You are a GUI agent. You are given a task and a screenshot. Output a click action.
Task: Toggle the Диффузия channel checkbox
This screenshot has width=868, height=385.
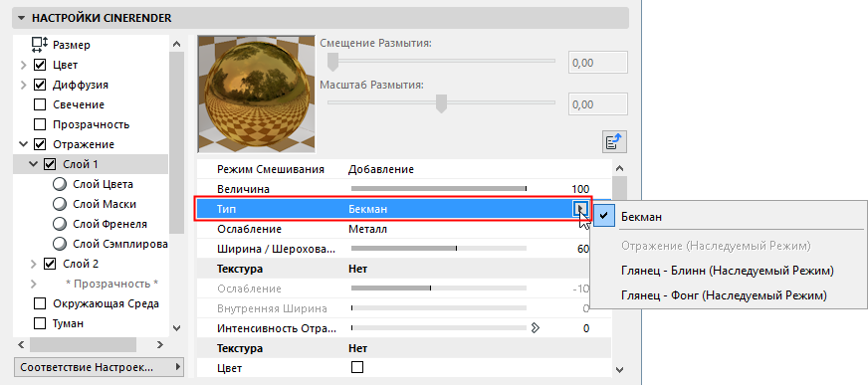[x=40, y=86]
